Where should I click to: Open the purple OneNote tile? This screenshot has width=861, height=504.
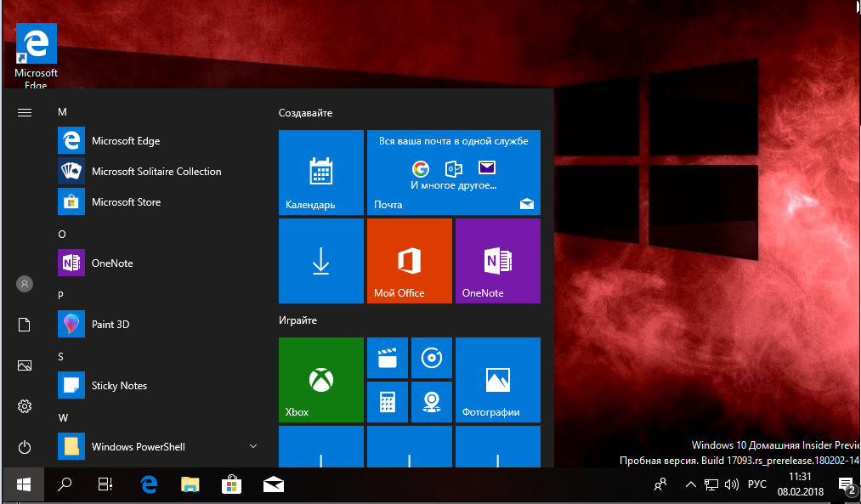coord(497,261)
